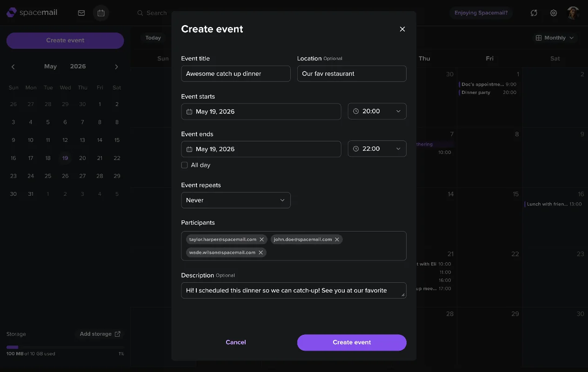Open the Add storage link
This screenshot has height=372, width=588.
pyautogui.click(x=100, y=334)
